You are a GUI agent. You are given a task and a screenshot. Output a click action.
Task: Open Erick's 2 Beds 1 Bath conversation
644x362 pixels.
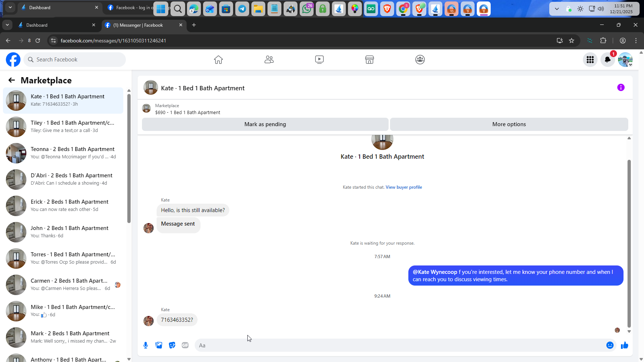click(63, 206)
